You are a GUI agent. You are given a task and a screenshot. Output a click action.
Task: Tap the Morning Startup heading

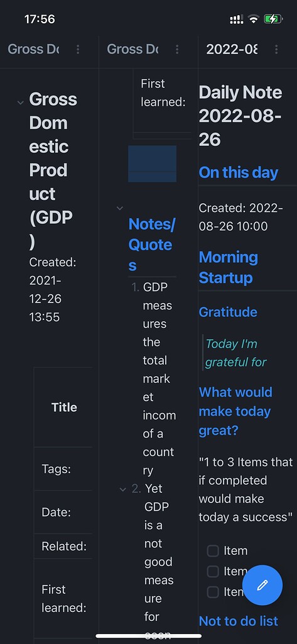(x=229, y=267)
